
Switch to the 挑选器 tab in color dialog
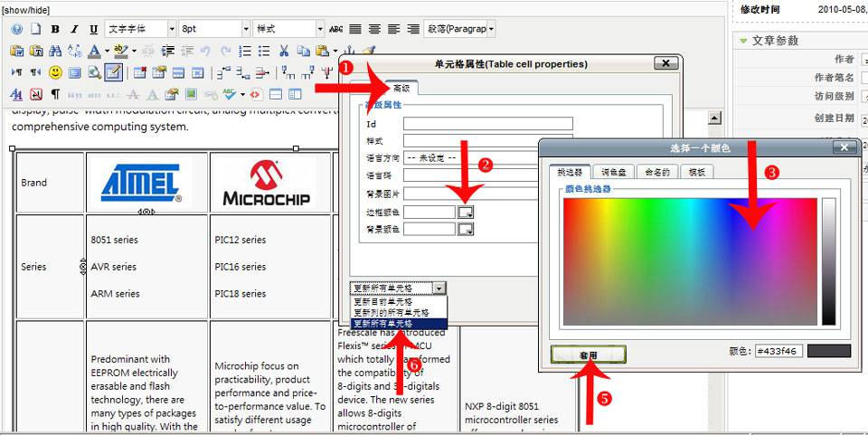point(568,172)
